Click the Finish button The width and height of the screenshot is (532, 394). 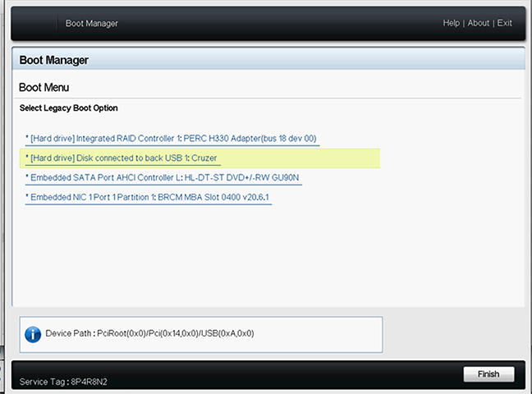click(x=488, y=374)
